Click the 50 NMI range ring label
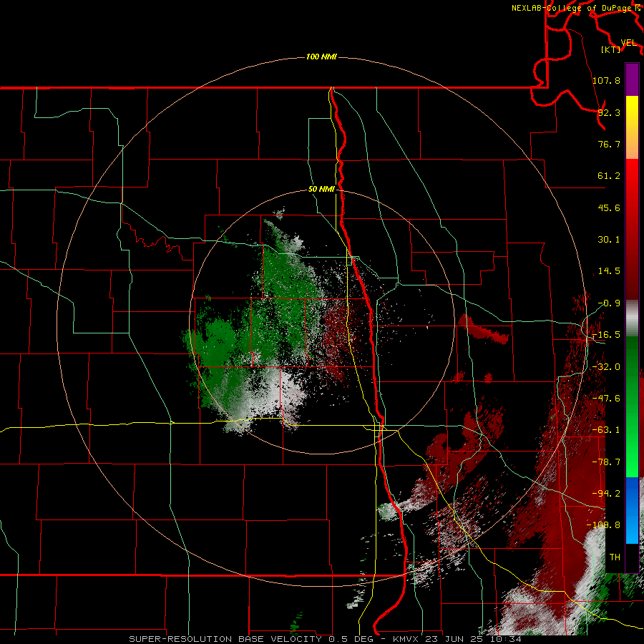Viewport: 644px width, 644px height. coord(321,189)
